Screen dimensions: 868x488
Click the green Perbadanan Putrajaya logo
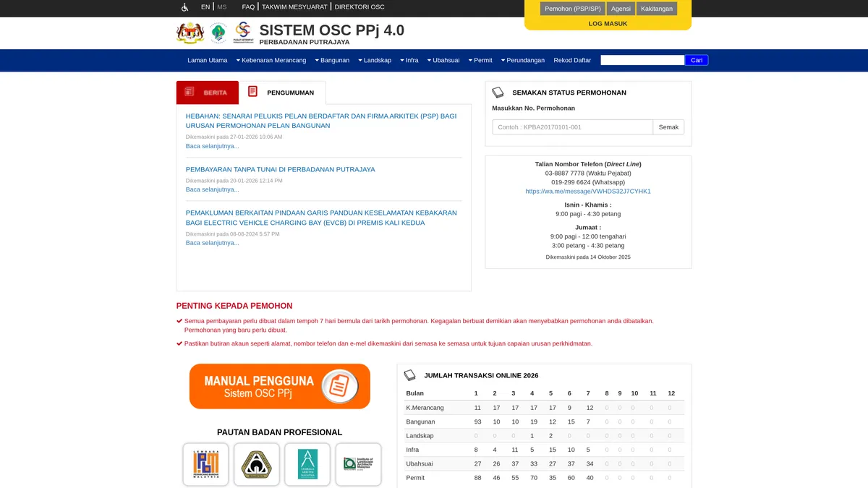[218, 33]
